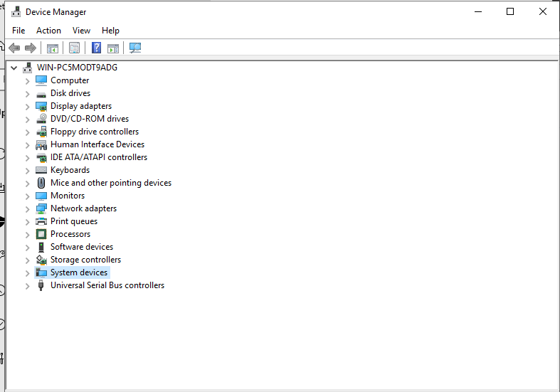Open the Properties toolbar icon
This screenshot has height=392, width=560.
pyautogui.click(x=74, y=48)
